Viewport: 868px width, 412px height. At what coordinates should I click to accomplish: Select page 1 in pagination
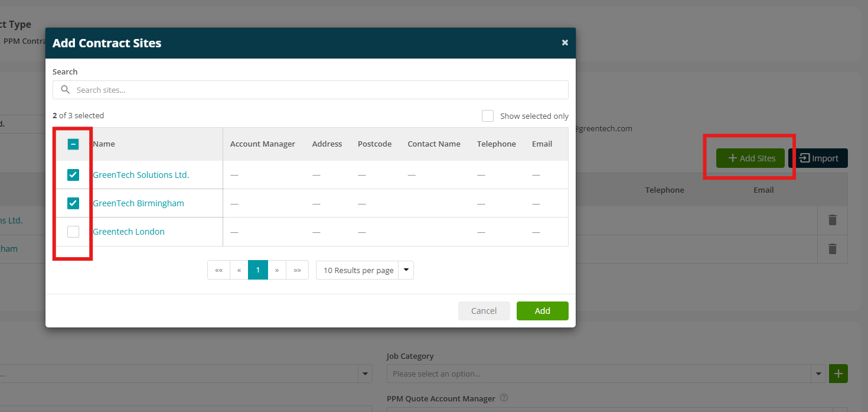[x=258, y=270]
